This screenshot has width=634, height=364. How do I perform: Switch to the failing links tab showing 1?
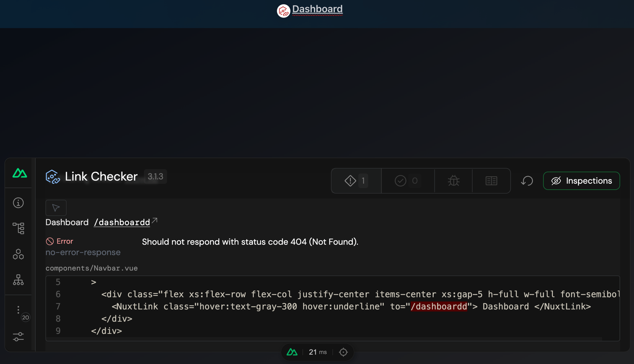[x=356, y=181]
